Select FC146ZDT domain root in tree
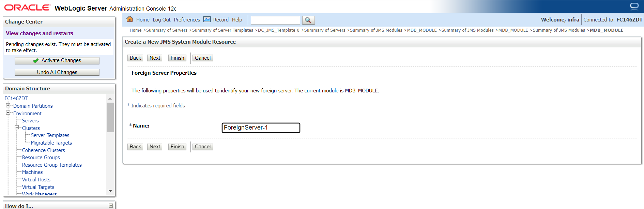The image size is (644, 209). pos(16,99)
